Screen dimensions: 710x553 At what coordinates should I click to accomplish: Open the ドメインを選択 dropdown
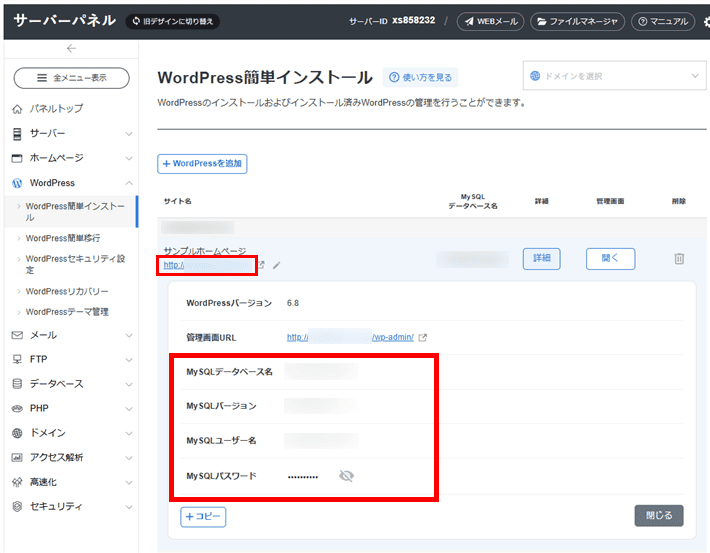tap(615, 76)
